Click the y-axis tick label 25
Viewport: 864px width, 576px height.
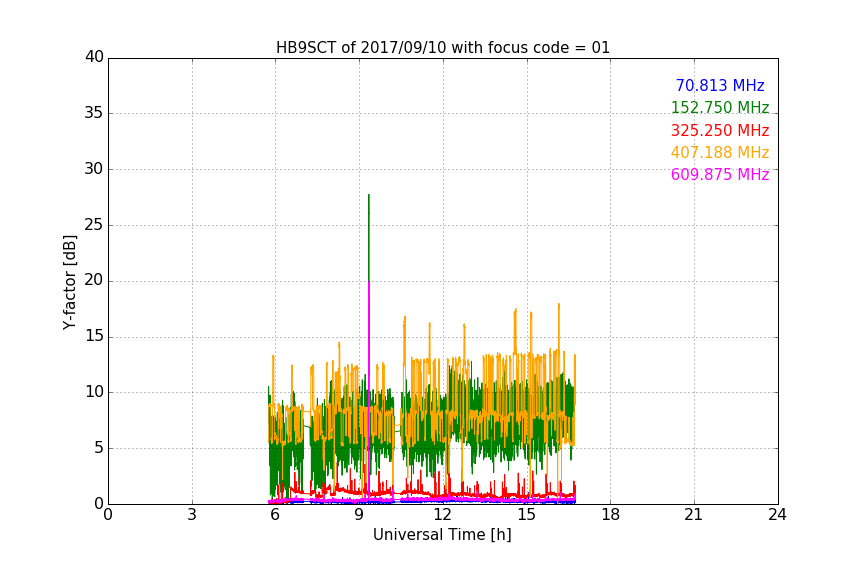point(94,224)
